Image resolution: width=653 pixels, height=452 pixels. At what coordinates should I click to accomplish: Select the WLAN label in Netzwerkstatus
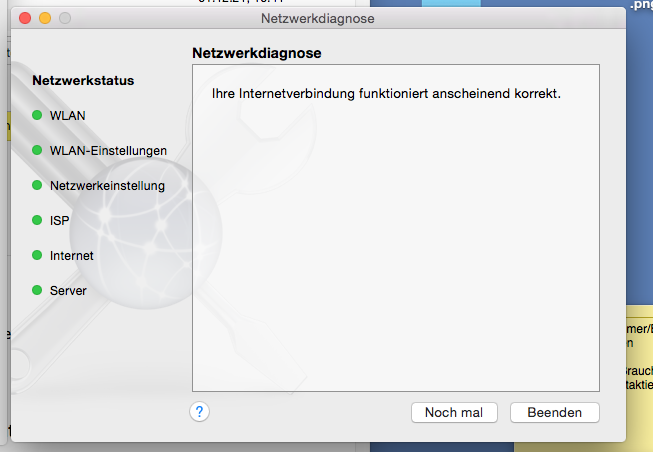coord(67,115)
